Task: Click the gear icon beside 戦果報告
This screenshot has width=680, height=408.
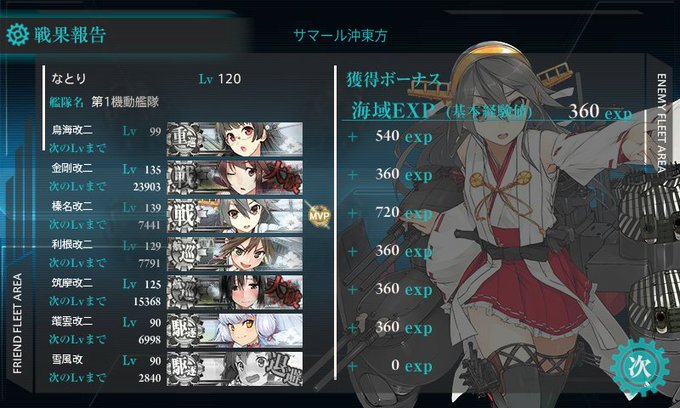Action: tap(18, 35)
